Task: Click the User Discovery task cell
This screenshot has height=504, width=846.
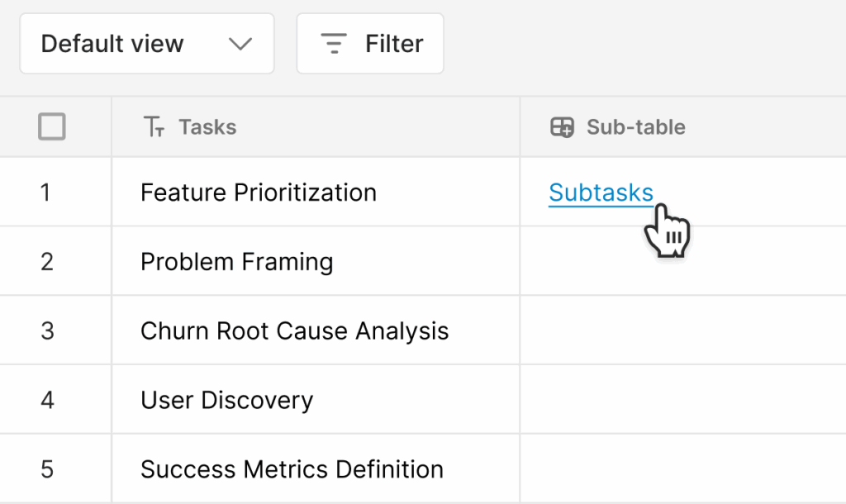Action: point(227,401)
